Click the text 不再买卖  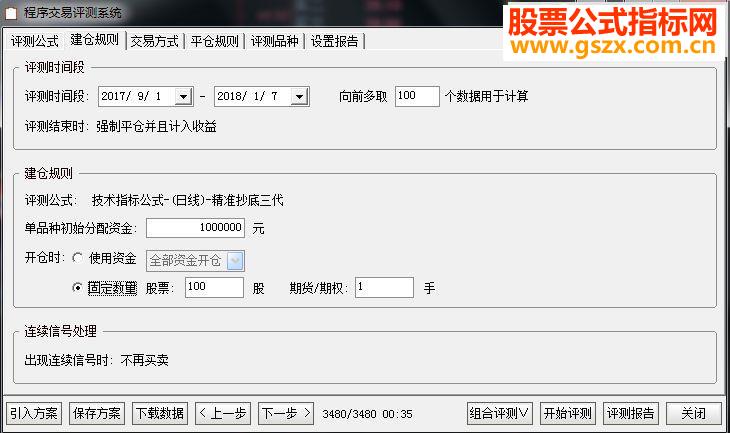click(x=144, y=360)
